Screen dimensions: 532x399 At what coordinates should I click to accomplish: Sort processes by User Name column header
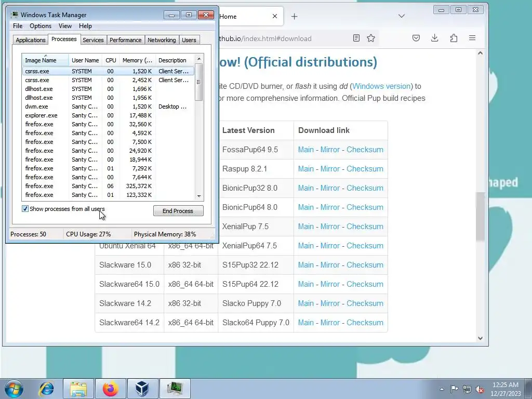pos(86,60)
